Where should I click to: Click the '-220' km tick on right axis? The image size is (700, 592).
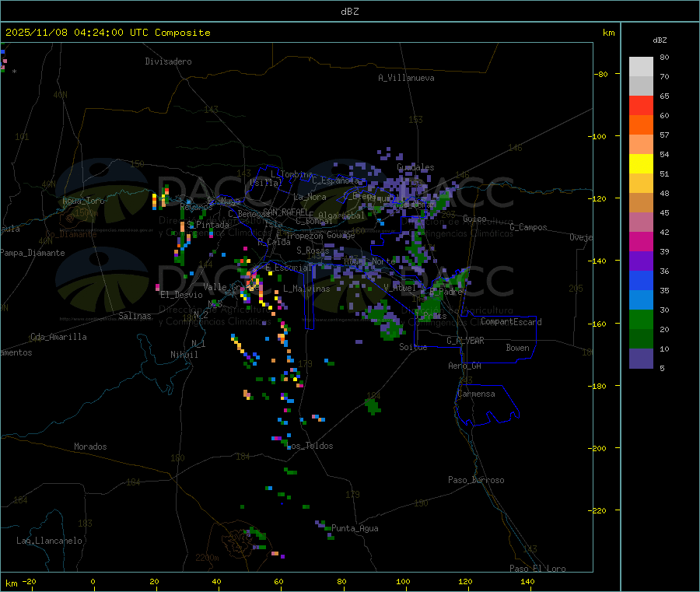[x=599, y=511]
